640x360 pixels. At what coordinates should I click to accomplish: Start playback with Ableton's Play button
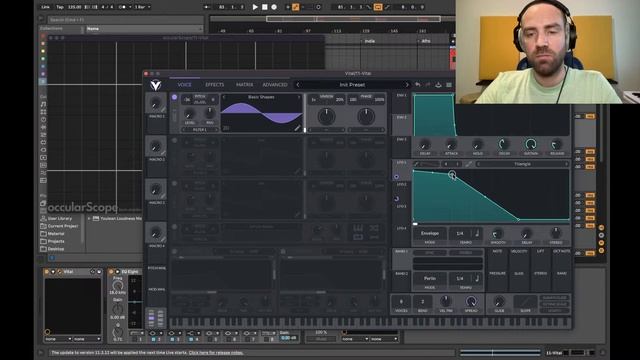pyautogui.click(x=255, y=7)
